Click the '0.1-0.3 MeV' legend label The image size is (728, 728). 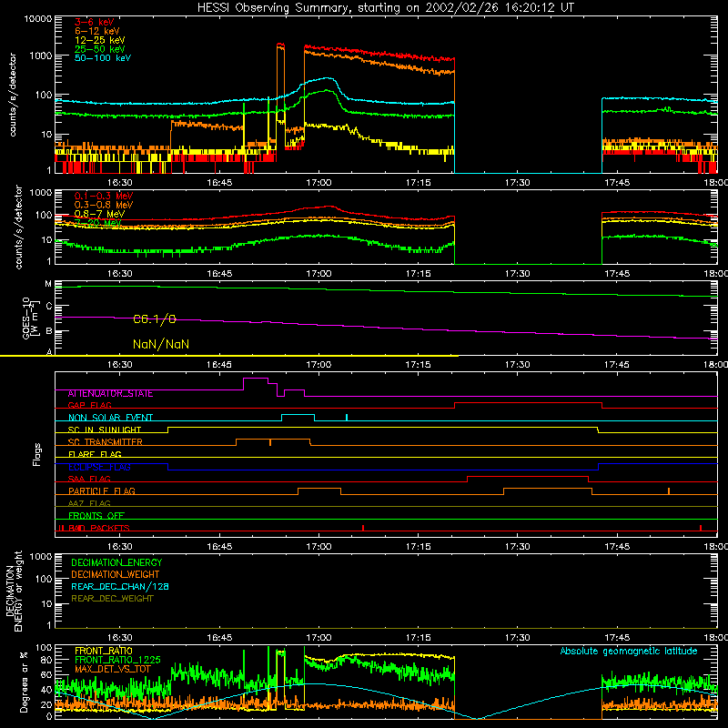[x=104, y=196]
